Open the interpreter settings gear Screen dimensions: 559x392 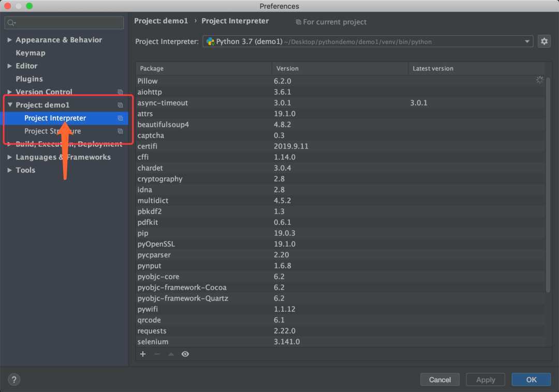click(x=543, y=41)
